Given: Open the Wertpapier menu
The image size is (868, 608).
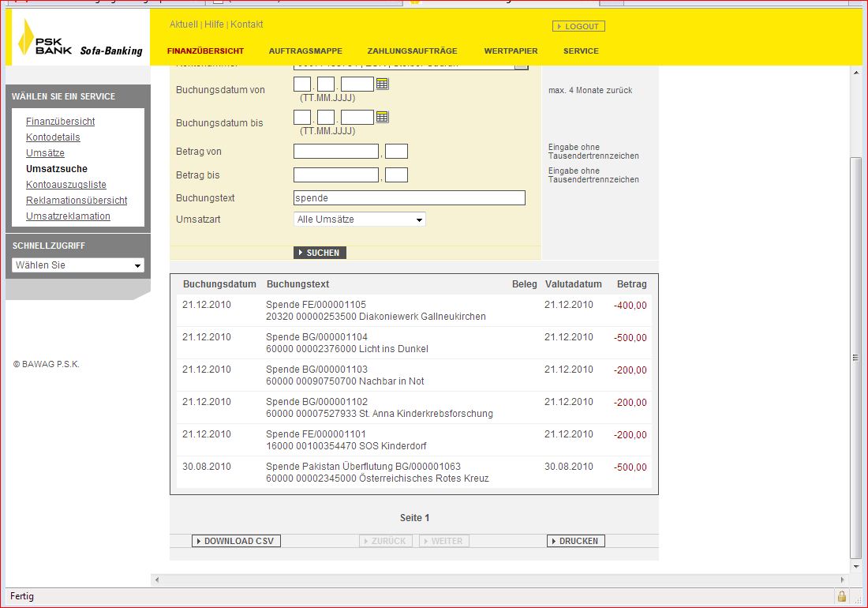Looking at the screenshot, I should coord(511,51).
